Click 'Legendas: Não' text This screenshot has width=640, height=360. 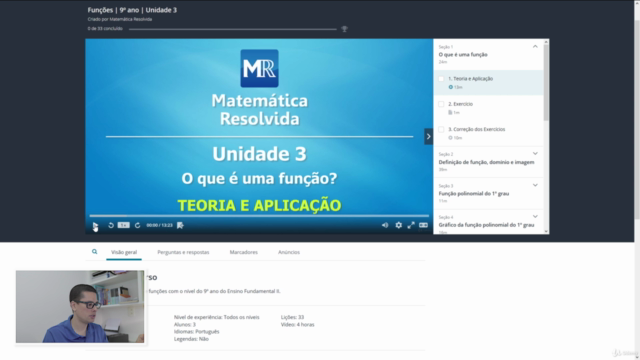[x=191, y=339]
